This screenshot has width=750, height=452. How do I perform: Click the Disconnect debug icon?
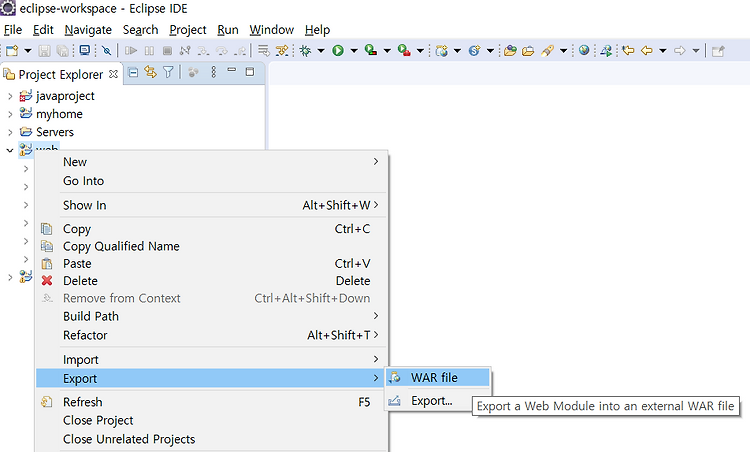(x=185, y=50)
